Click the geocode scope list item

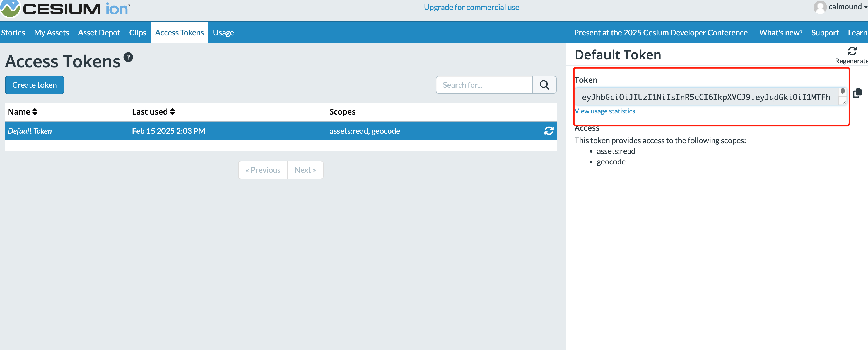coord(611,162)
